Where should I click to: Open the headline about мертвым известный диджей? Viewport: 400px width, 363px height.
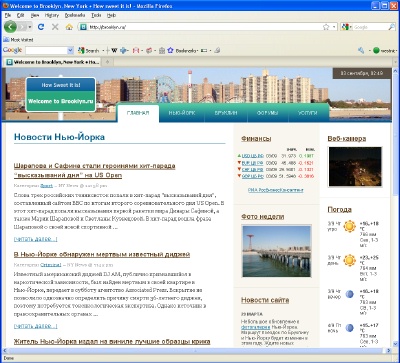click(x=102, y=255)
